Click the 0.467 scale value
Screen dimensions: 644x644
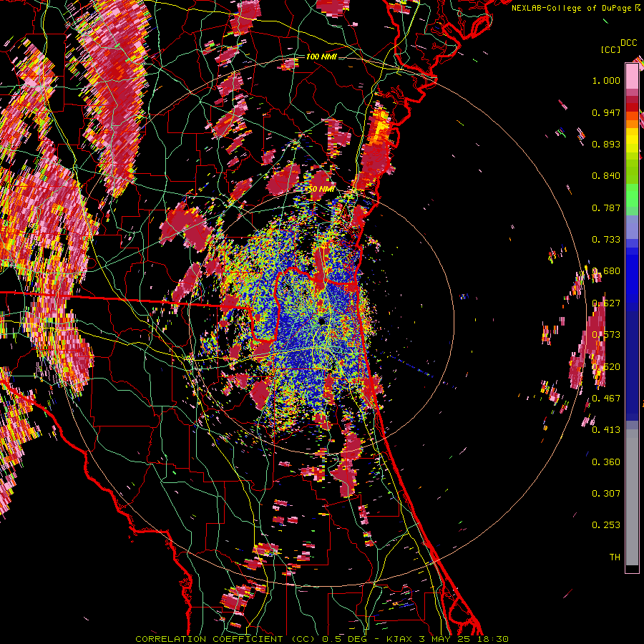[x=606, y=399]
